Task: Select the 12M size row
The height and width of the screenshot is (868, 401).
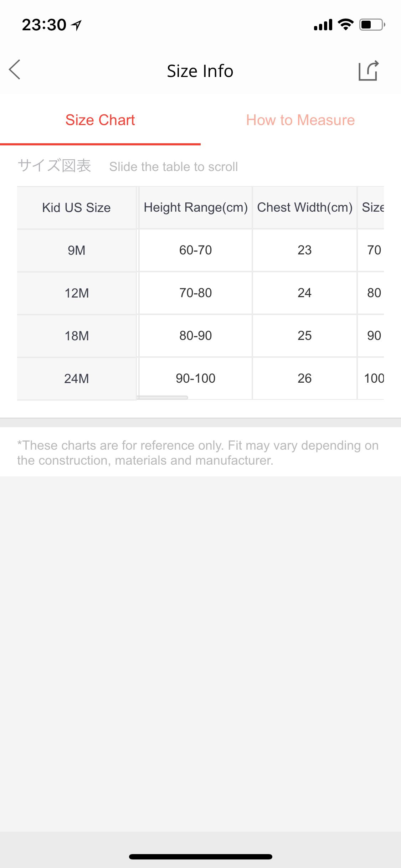Action: tap(76, 293)
